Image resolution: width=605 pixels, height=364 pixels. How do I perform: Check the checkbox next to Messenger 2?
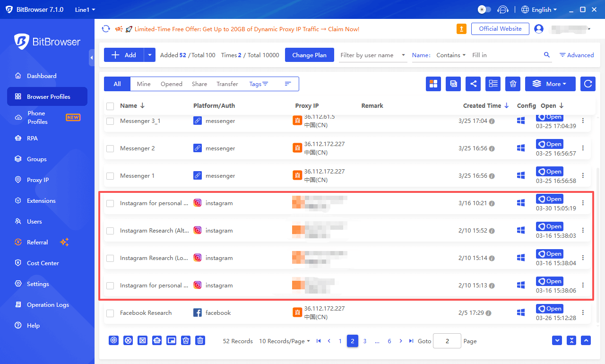coord(110,148)
